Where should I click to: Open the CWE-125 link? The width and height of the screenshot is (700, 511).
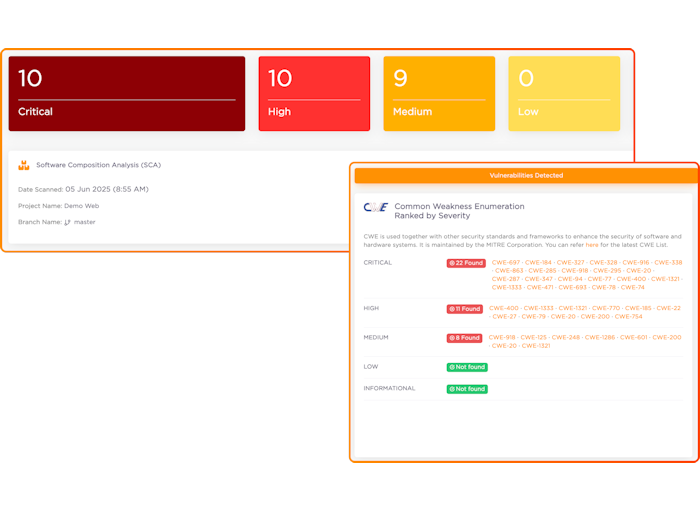click(x=533, y=337)
